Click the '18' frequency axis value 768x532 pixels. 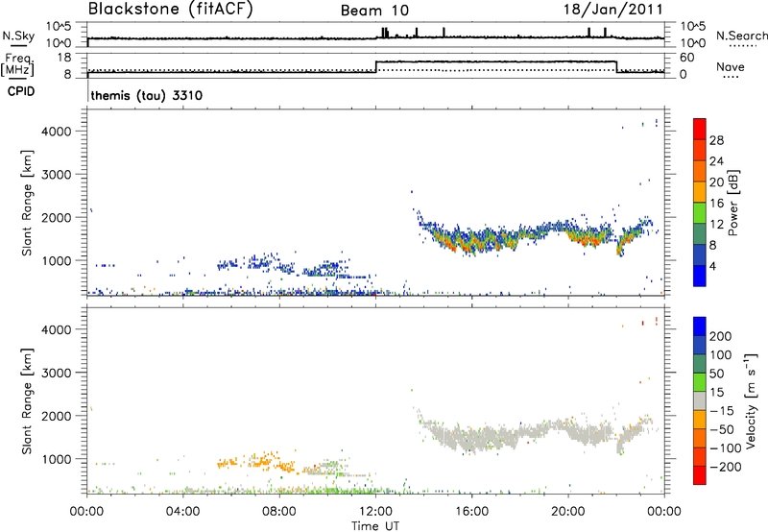click(x=64, y=58)
